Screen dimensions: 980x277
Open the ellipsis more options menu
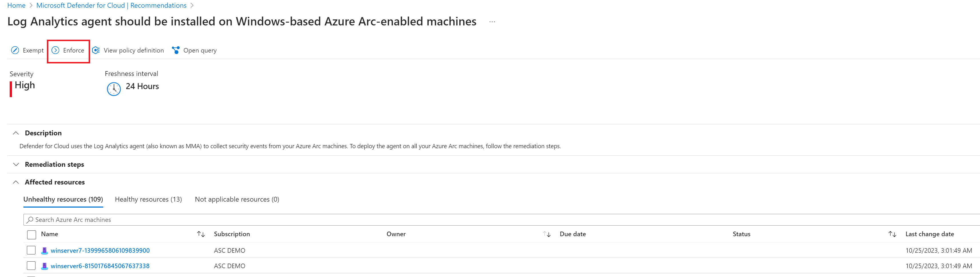[492, 22]
